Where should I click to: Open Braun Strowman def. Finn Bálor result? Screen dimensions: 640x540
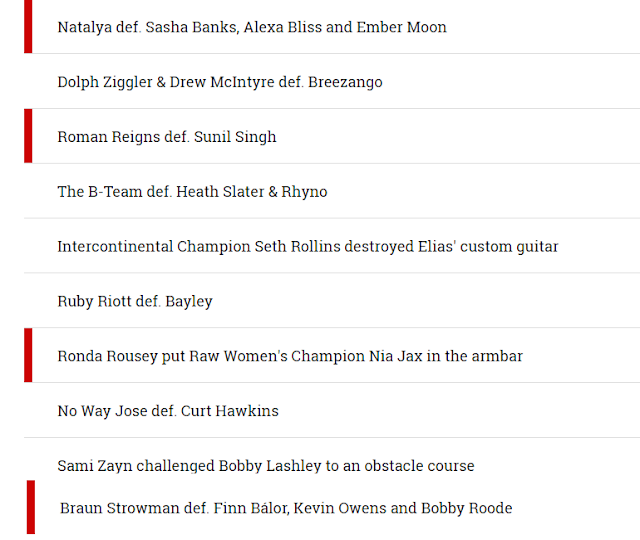286,508
